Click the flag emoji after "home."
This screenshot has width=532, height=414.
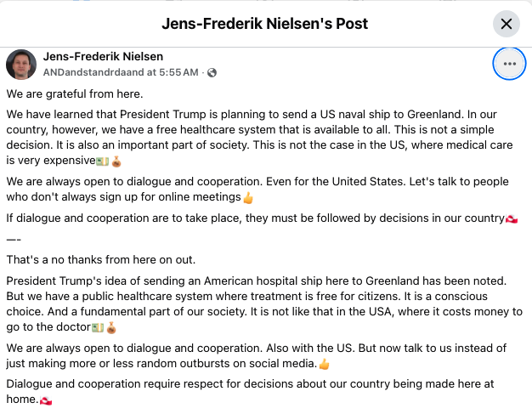[46, 400]
